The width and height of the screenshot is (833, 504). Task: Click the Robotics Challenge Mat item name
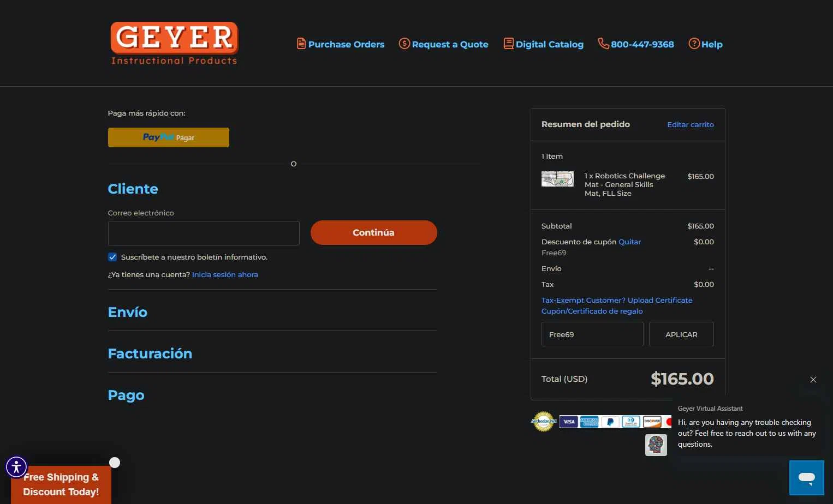point(624,184)
